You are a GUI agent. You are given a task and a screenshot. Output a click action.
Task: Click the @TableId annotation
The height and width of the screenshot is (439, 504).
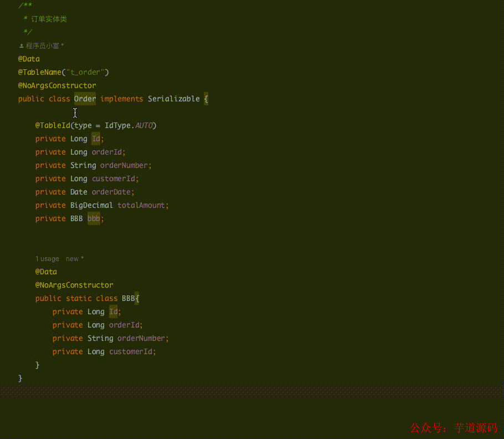pos(53,125)
